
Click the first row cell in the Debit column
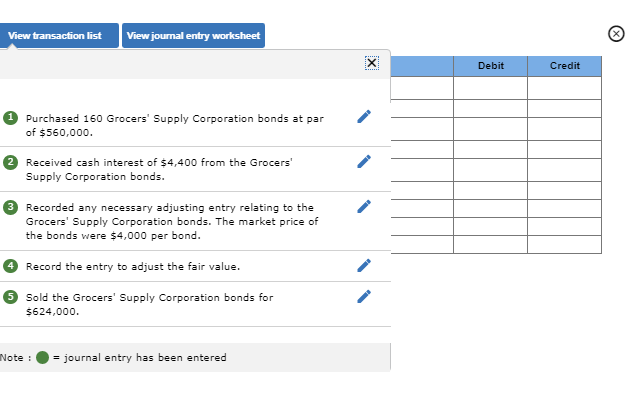[x=490, y=88]
